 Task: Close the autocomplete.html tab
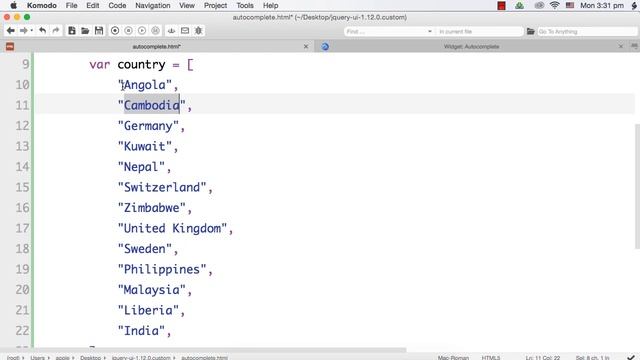[x=306, y=47]
